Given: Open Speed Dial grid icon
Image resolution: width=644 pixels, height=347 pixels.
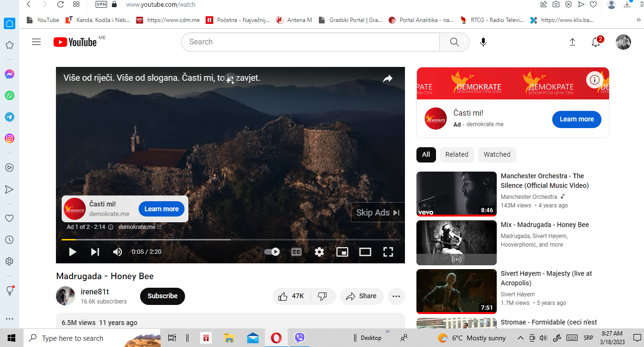Looking at the screenshot, I should (76, 4).
